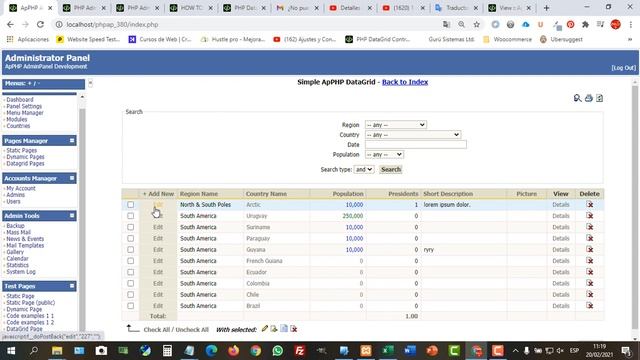
Task: Open the Country filter dropdown
Action: 413,135
